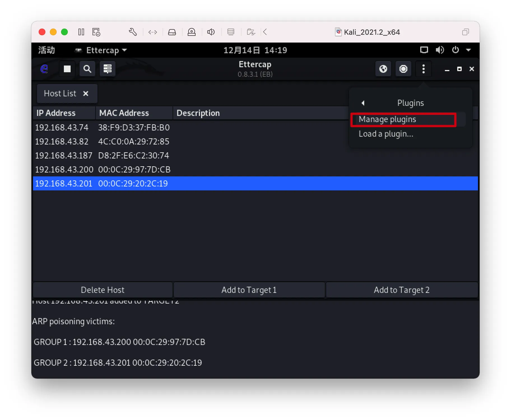Viewport: 511px width, 420px height.
Task: Open the hosts list server icon
Action: point(108,69)
